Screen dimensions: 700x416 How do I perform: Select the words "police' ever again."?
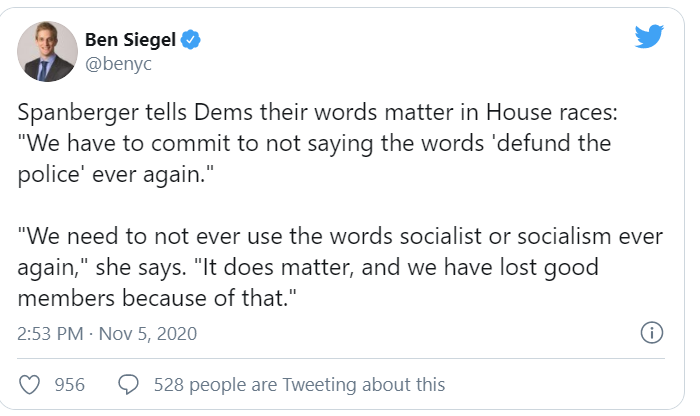click(x=116, y=169)
